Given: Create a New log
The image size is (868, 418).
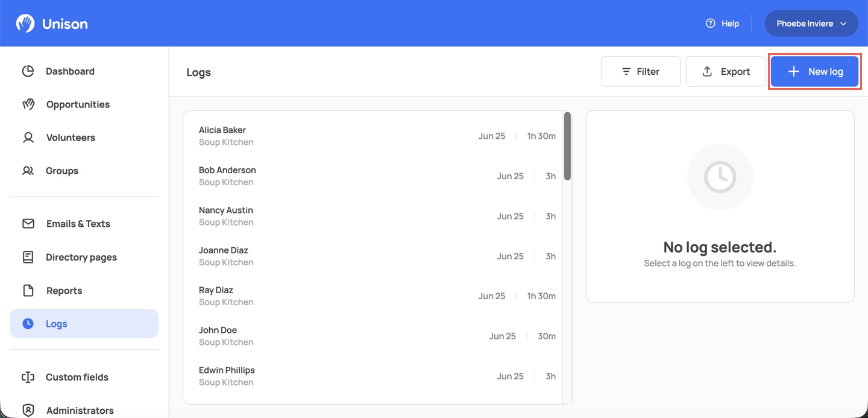Looking at the screenshot, I should 814,72.
